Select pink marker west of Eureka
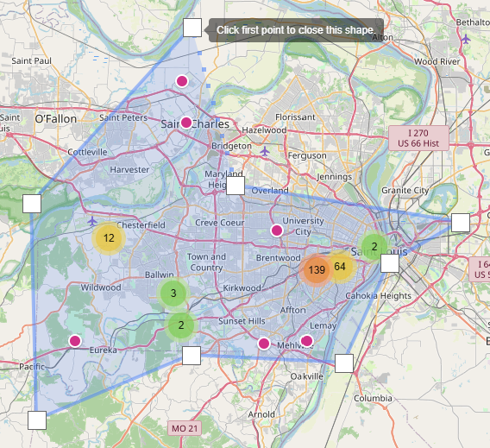 75,341
